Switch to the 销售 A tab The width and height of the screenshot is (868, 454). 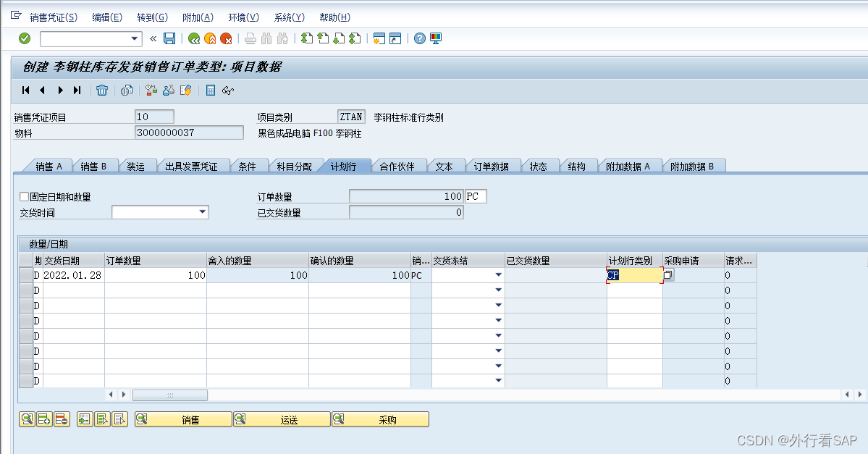point(49,166)
